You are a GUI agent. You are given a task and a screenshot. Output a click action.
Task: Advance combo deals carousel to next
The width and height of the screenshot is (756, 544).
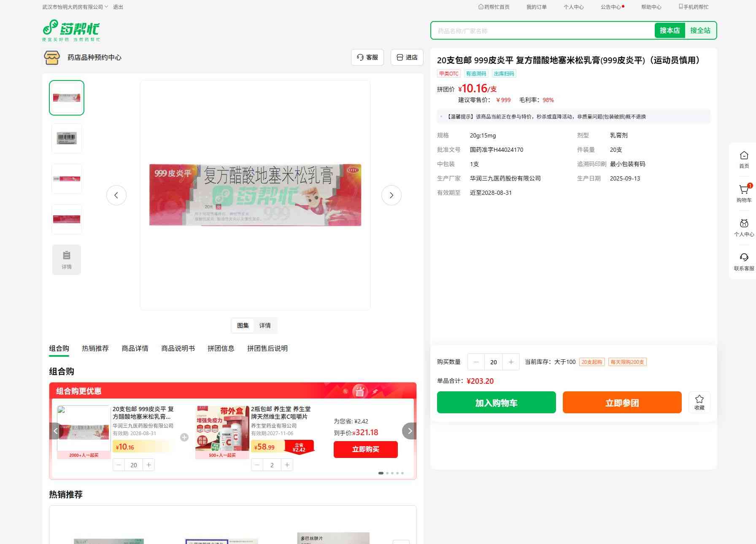pos(409,431)
